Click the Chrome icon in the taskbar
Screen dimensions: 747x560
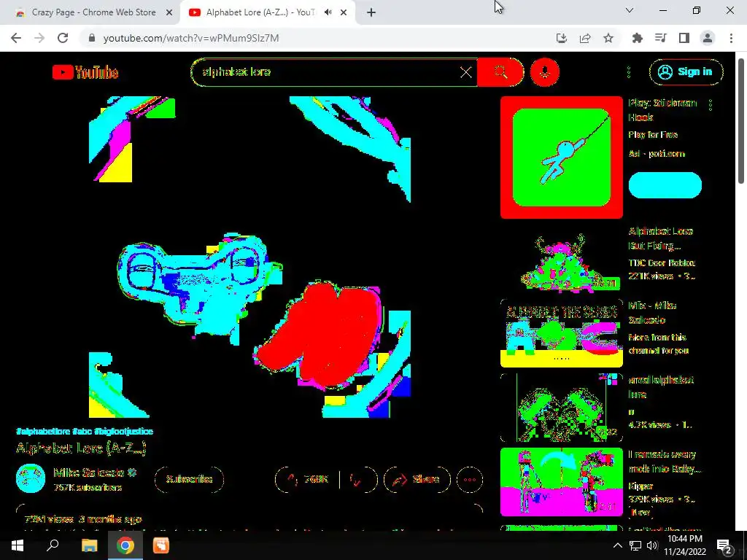click(x=125, y=545)
